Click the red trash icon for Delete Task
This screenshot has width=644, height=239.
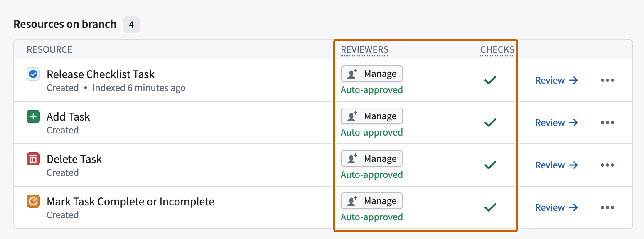33,159
